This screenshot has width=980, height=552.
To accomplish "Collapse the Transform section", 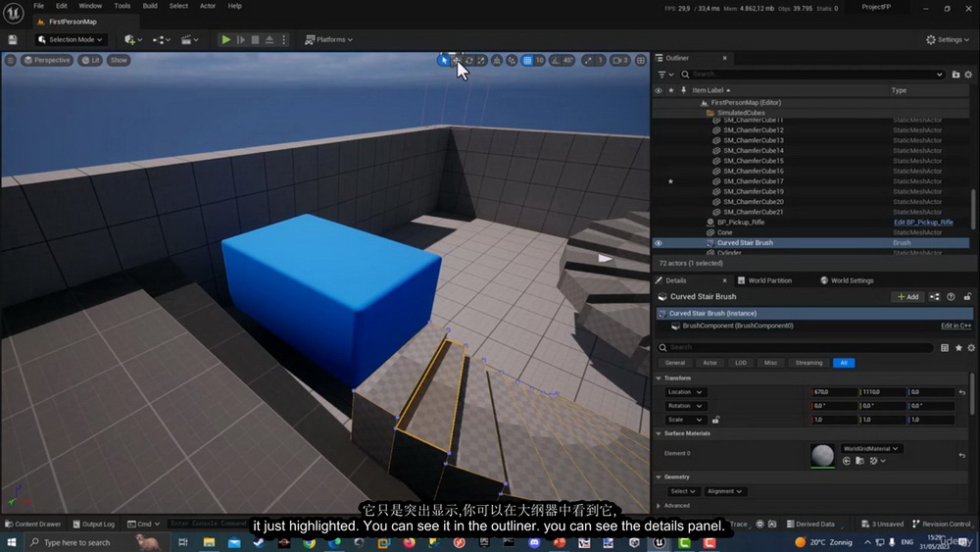I will click(x=659, y=378).
